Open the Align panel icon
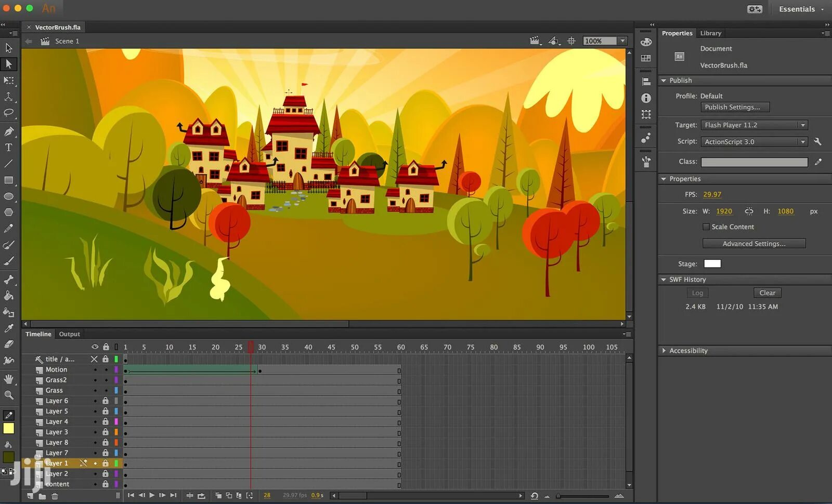The image size is (832, 504). coord(646,82)
